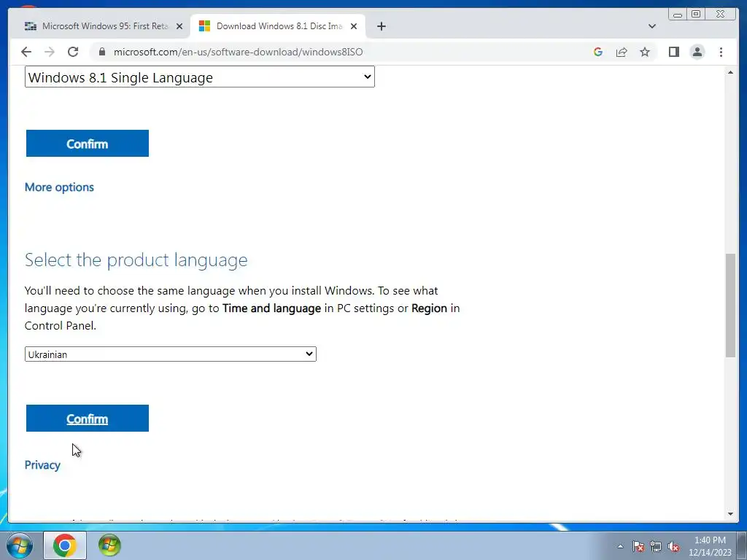Click the scrollbar up arrow
747x560 pixels.
point(730,72)
